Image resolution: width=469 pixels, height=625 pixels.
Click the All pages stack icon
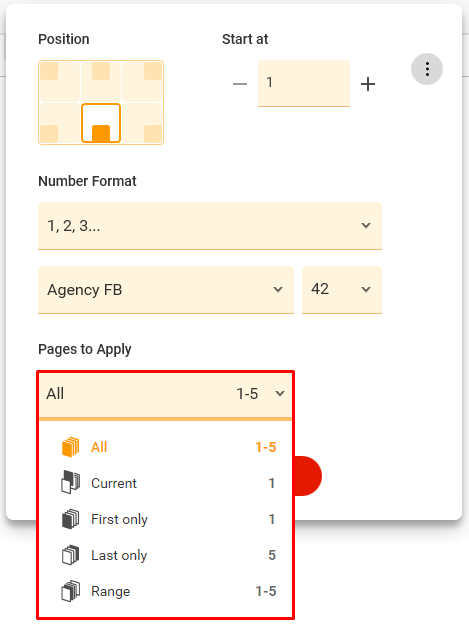point(71,447)
